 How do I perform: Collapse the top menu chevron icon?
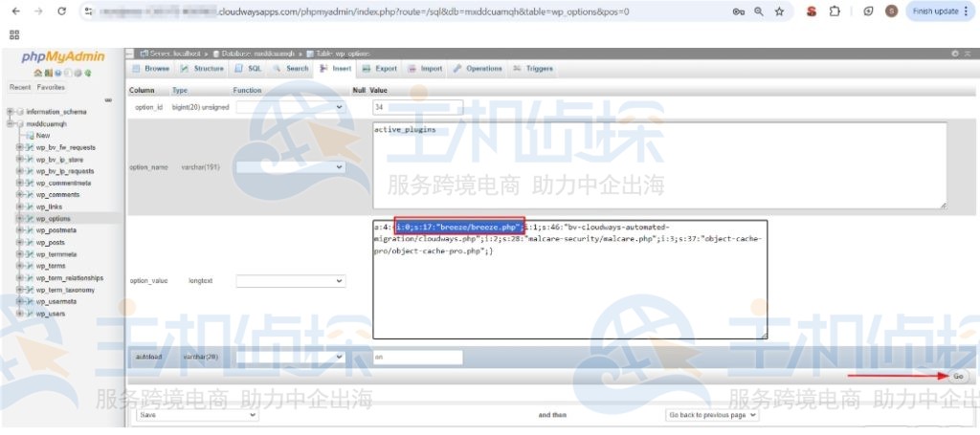pyautogui.click(x=969, y=54)
